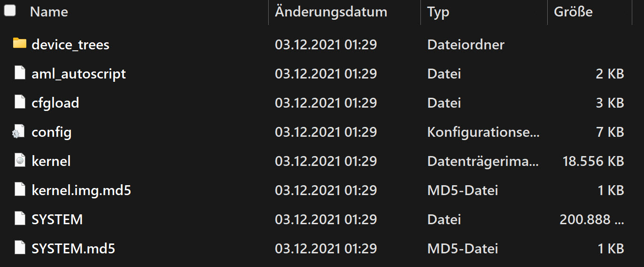
Task: Click the 18.556 KB size of kernel
Action: [593, 161]
